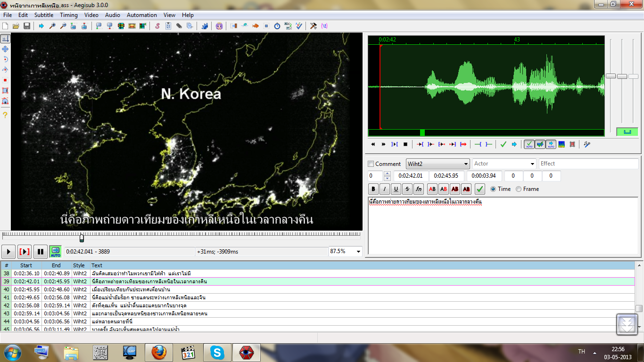The height and width of the screenshot is (362, 644).
Task: Commit audio timing with green checkmark
Action: pos(503,144)
